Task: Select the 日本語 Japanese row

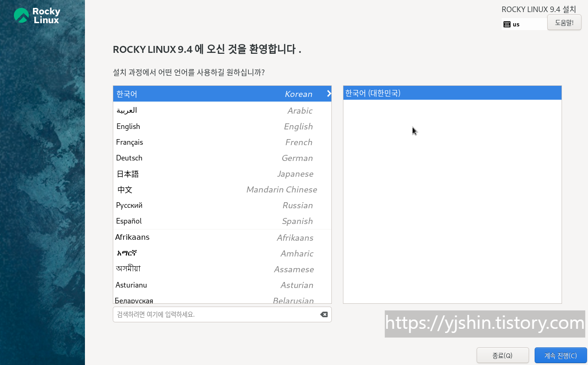Action: pyautogui.click(x=222, y=173)
